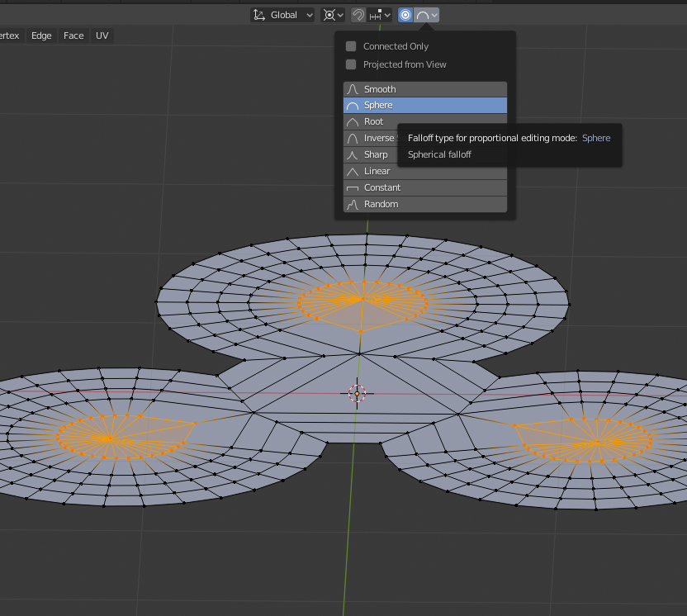
Task: Pick the Constant falloff icon
Action: (353, 187)
